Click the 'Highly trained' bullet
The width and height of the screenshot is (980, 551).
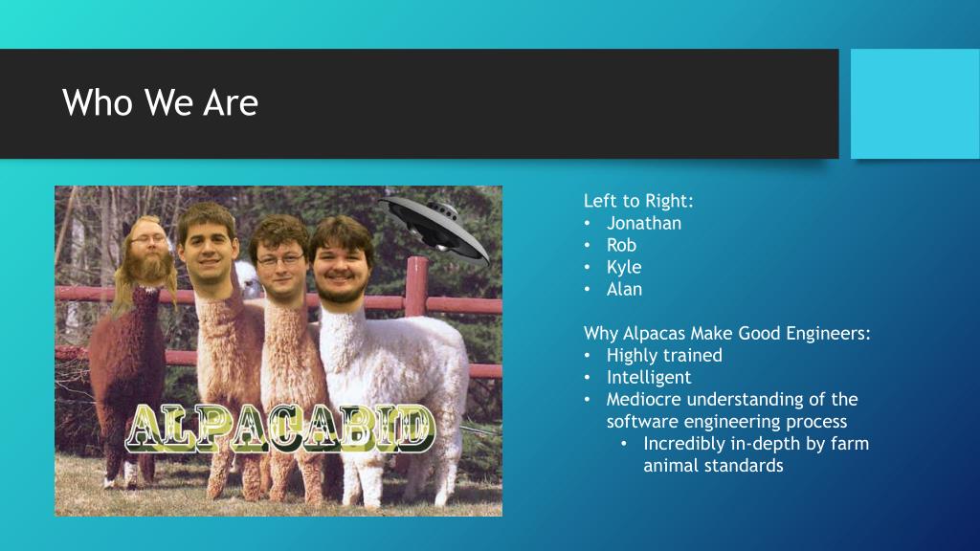[664, 355]
